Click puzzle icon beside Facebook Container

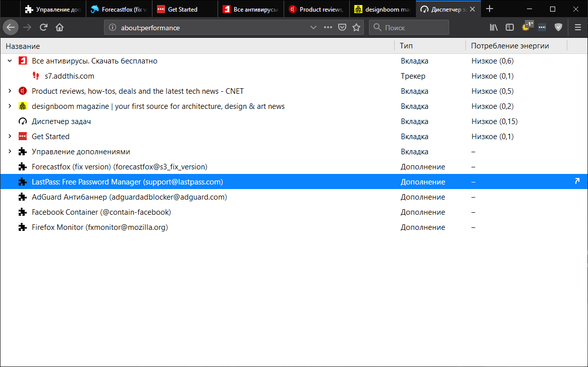(x=23, y=212)
